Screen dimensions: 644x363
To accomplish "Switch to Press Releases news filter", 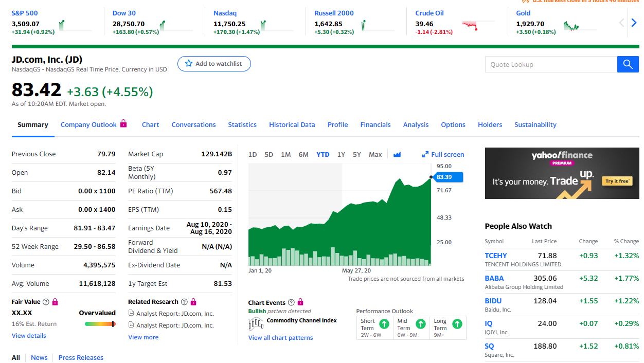I will click(81, 358).
